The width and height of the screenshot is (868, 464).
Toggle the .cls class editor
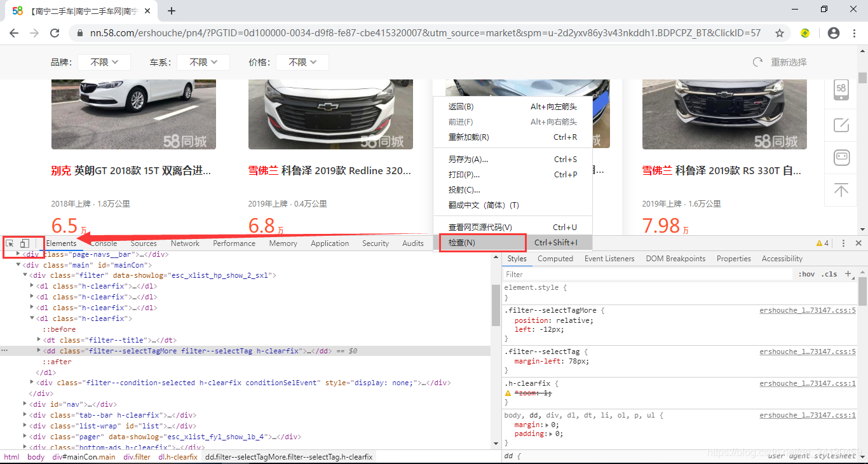click(829, 275)
